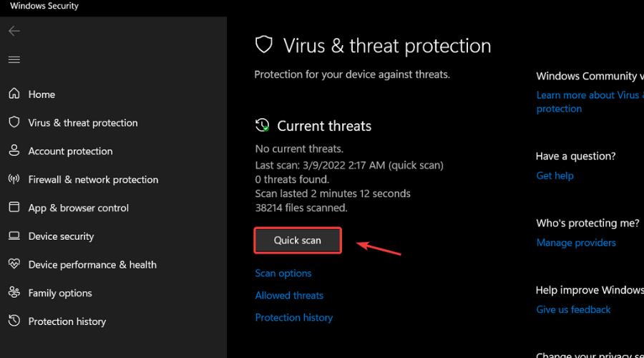Click the Protection history clock icon in sidebar

point(14,321)
